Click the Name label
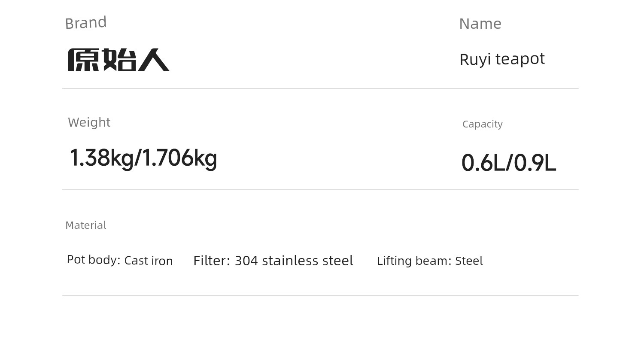Screen dimensions: 644x340 pyautogui.click(x=480, y=24)
